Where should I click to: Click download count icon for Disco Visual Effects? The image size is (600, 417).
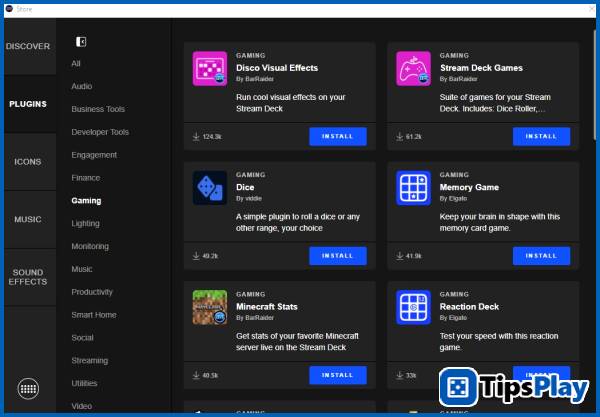[196, 137]
